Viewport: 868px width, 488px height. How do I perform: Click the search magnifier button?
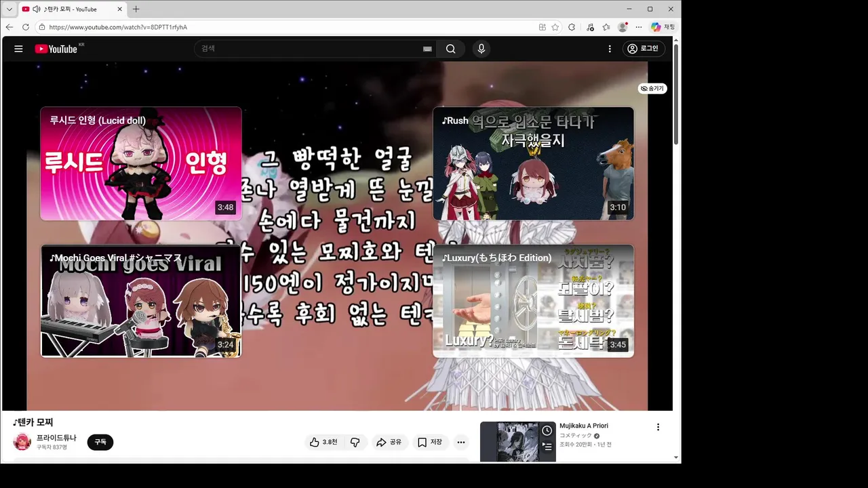coord(451,49)
